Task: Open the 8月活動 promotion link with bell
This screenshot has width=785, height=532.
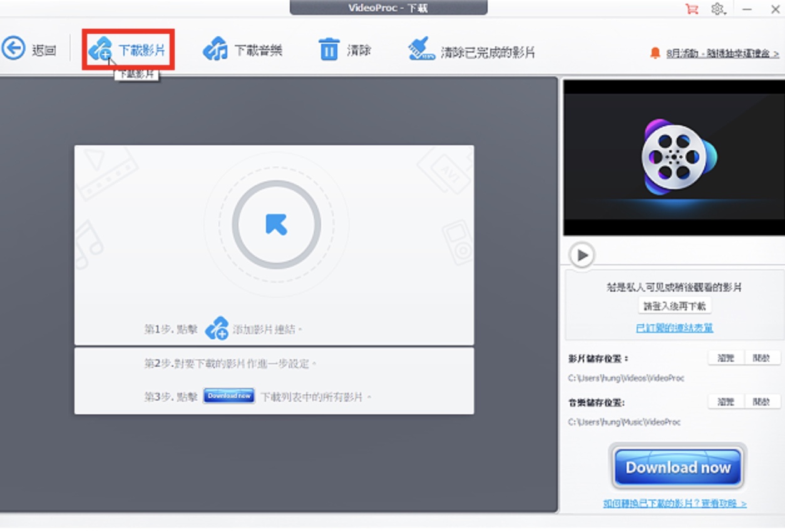Action: [x=714, y=53]
